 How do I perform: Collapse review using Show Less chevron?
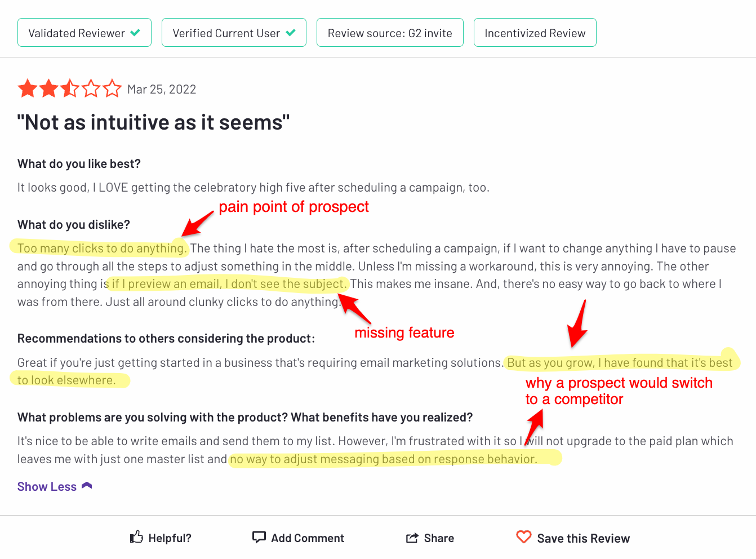pyautogui.click(x=87, y=486)
